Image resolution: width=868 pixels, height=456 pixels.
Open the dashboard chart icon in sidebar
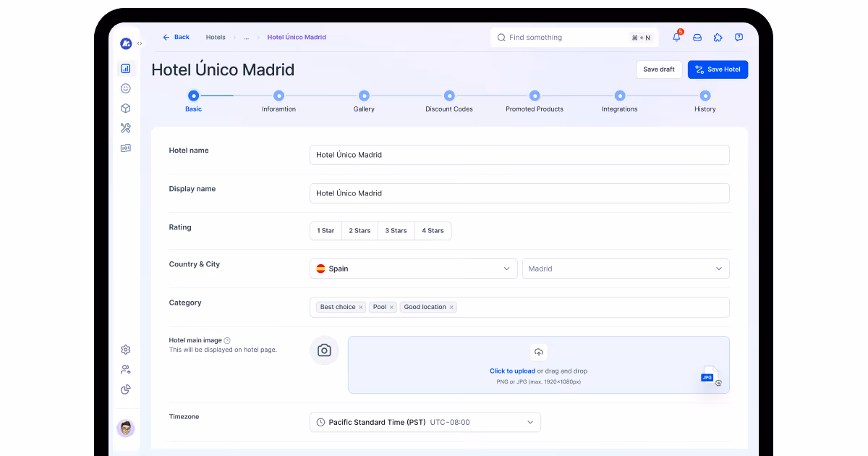tap(126, 69)
